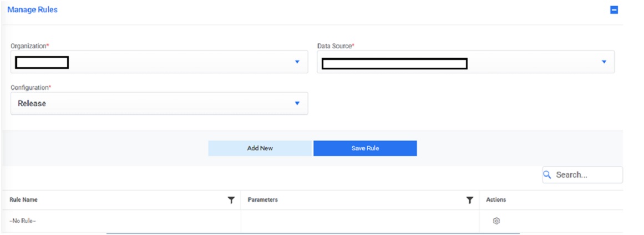Select the --No Rule-- row entry

click(x=23, y=221)
